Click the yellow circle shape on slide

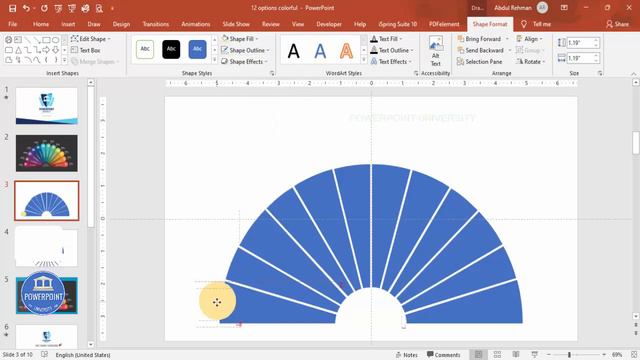(x=217, y=301)
